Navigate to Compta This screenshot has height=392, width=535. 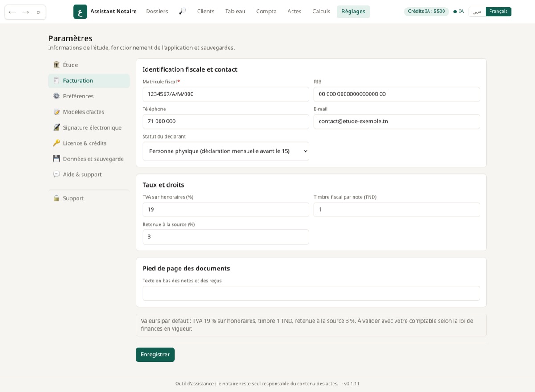click(x=267, y=12)
